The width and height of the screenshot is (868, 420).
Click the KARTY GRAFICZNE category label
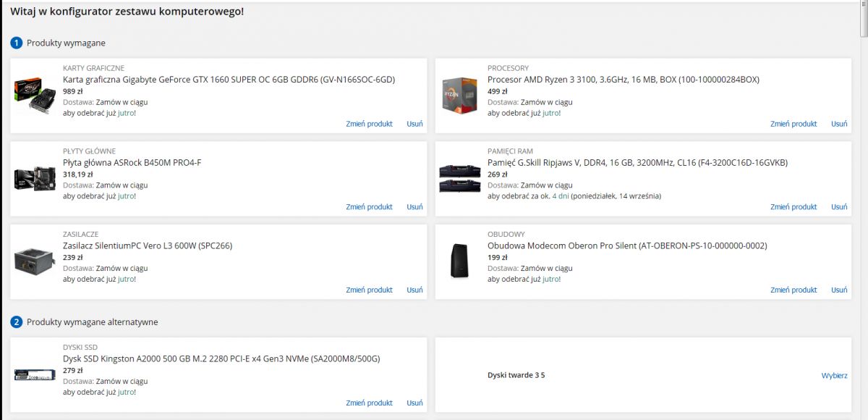tap(93, 68)
